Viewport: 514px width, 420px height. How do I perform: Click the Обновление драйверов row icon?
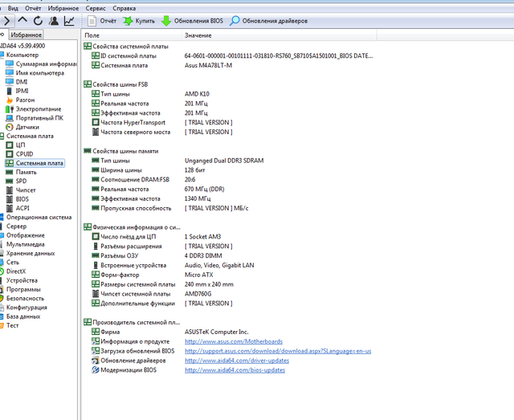95,361
